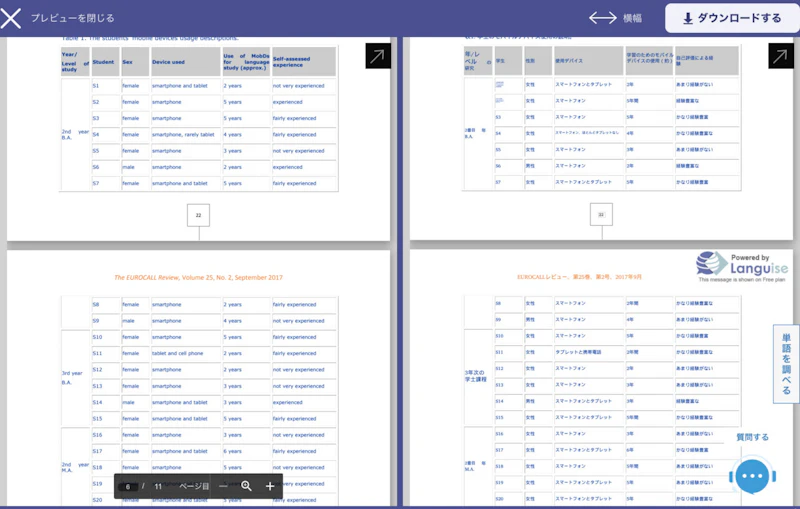Close the preview with the X icon

[x=11, y=18]
